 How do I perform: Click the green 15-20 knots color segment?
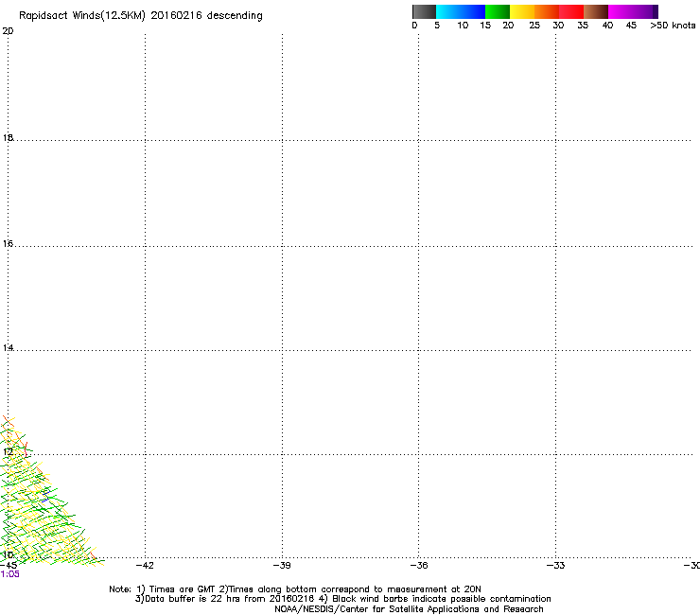point(498,11)
